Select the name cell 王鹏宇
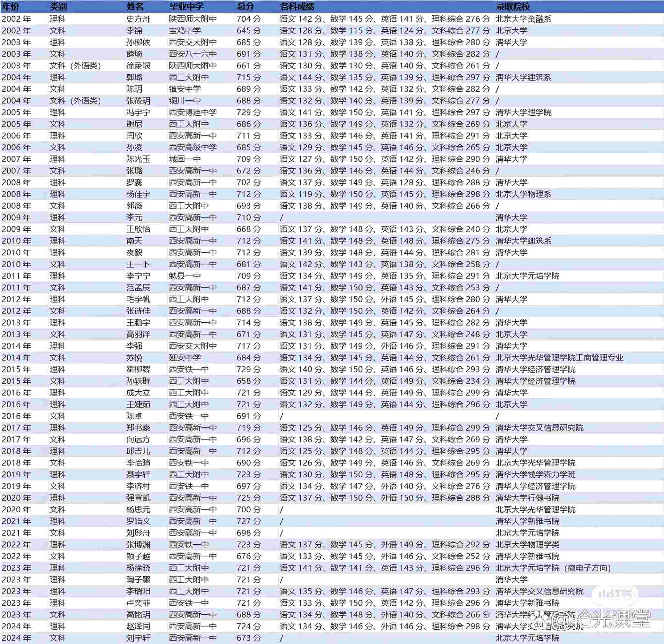Viewport: 664px width, 644px height. point(138,323)
